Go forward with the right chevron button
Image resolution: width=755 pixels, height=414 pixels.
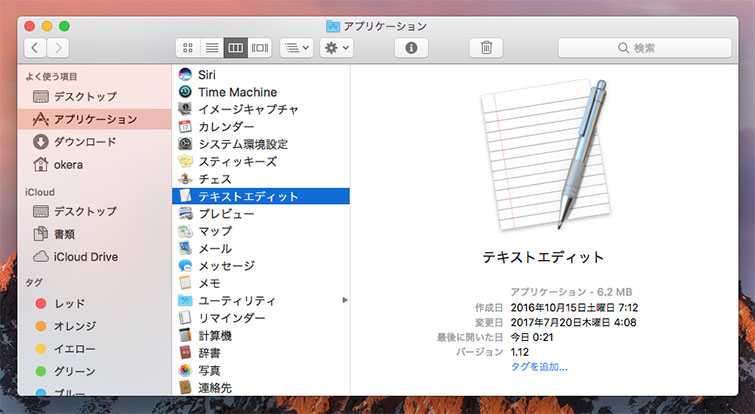(58, 48)
